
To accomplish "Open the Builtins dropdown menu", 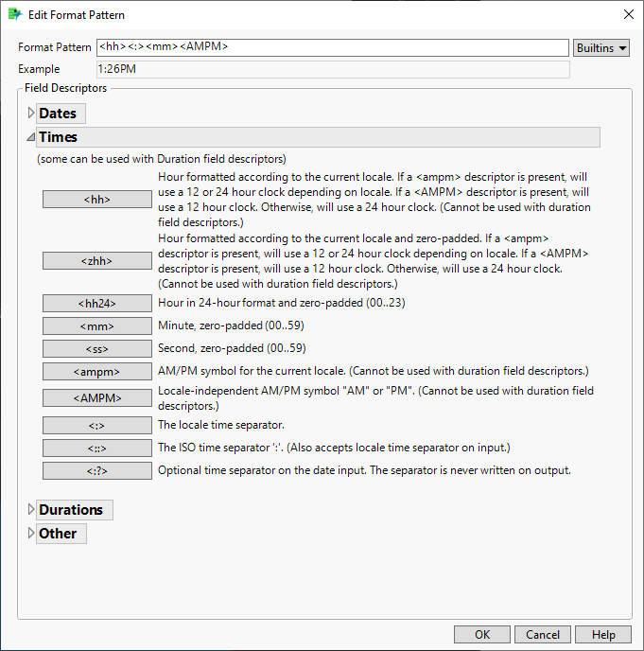I will coord(600,47).
